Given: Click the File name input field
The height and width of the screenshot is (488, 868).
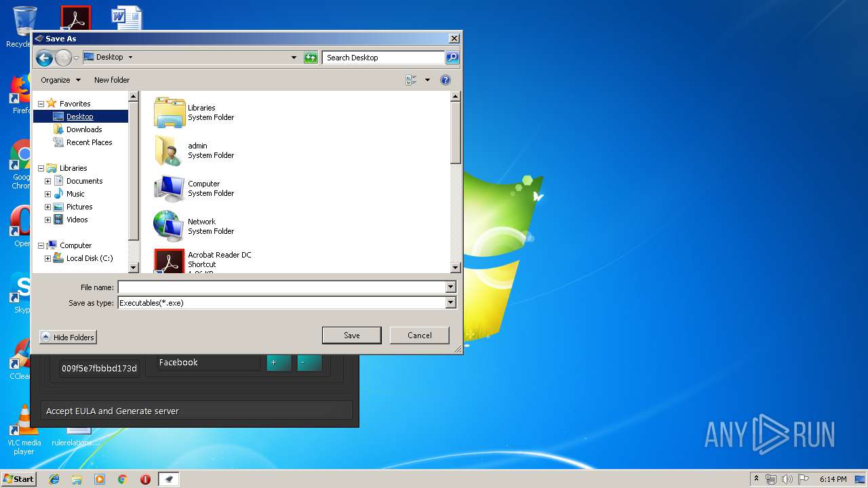Looking at the screenshot, I should click(x=281, y=287).
